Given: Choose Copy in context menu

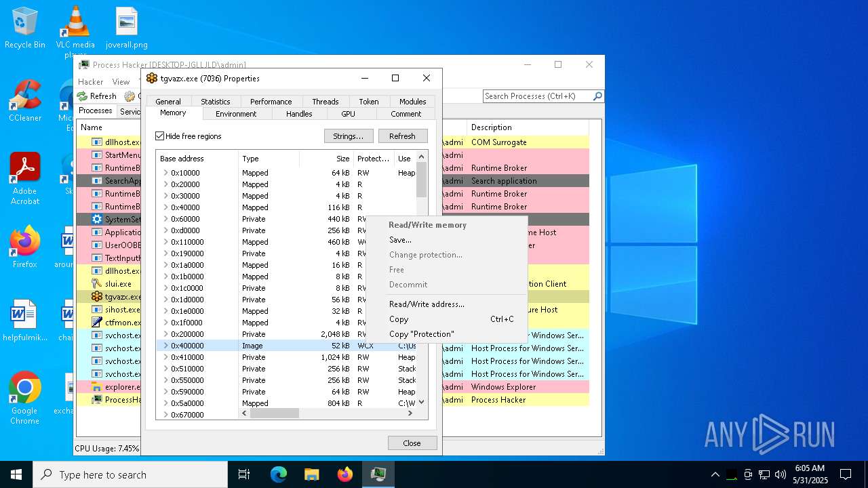Looking at the screenshot, I should tap(446, 319).
